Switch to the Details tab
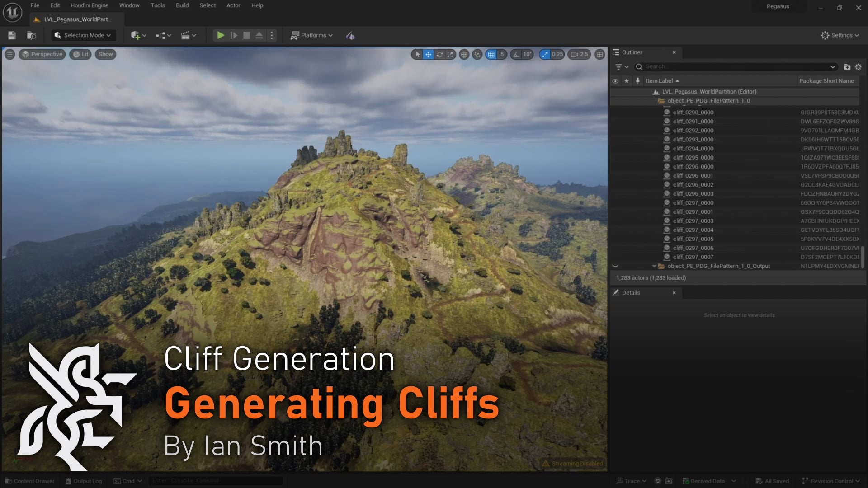The image size is (868, 488). [x=630, y=292]
